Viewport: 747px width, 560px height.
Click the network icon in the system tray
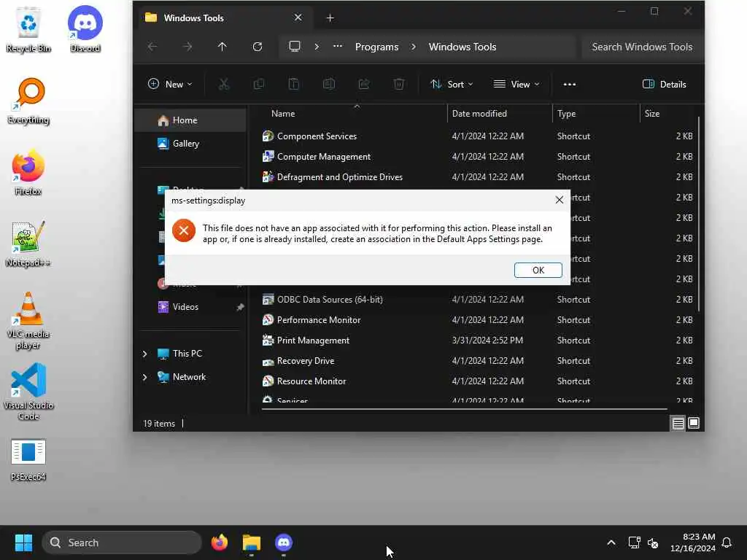634,542
